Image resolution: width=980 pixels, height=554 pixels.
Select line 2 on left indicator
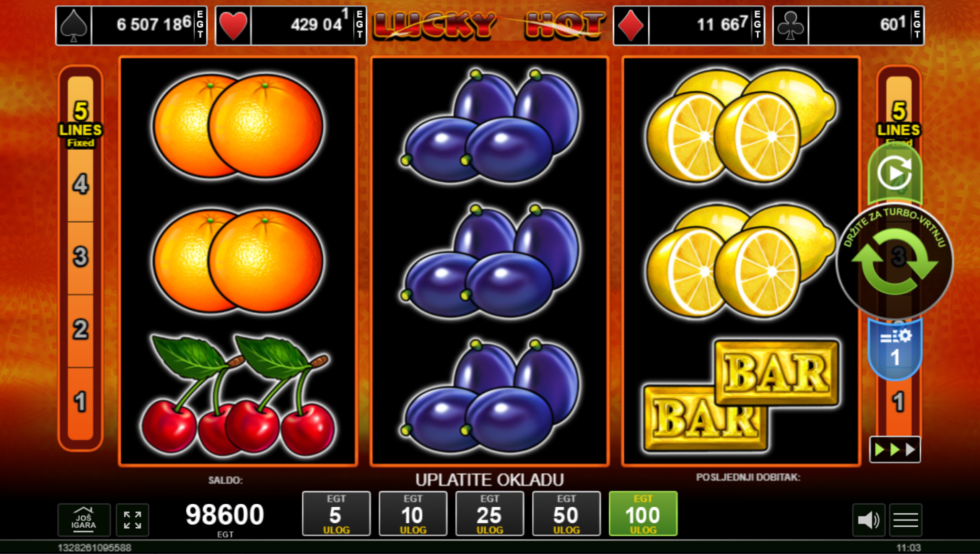click(80, 330)
